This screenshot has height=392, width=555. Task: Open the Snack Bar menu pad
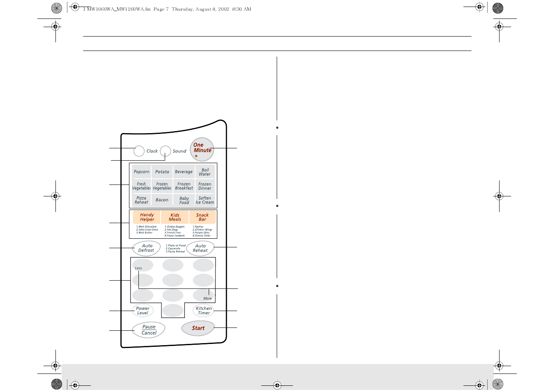(203, 217)
